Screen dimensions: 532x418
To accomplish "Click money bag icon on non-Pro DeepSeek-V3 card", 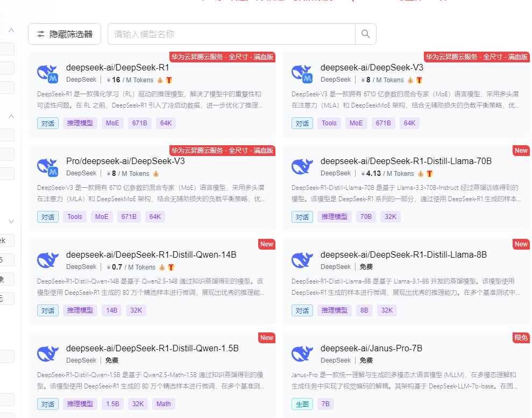I will pyautogui.click(x=410, y=80).
